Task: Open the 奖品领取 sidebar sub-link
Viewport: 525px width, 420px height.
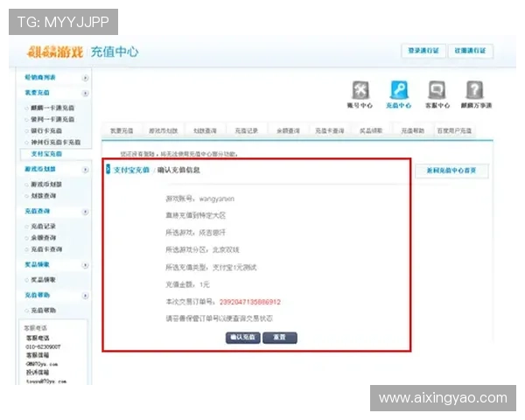Action: (43, 280)
